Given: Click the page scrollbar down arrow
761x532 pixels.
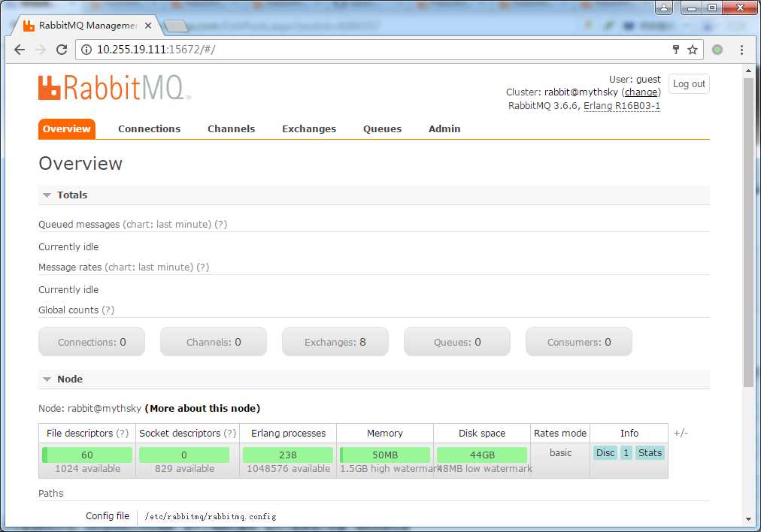Looking at the screenshot, I should pos(748,519).
